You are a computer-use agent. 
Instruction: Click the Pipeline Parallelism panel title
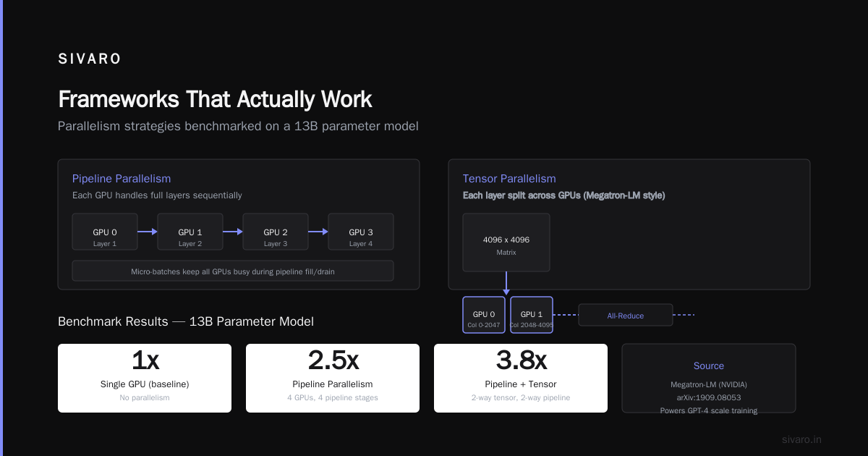(x=122, y=179)
